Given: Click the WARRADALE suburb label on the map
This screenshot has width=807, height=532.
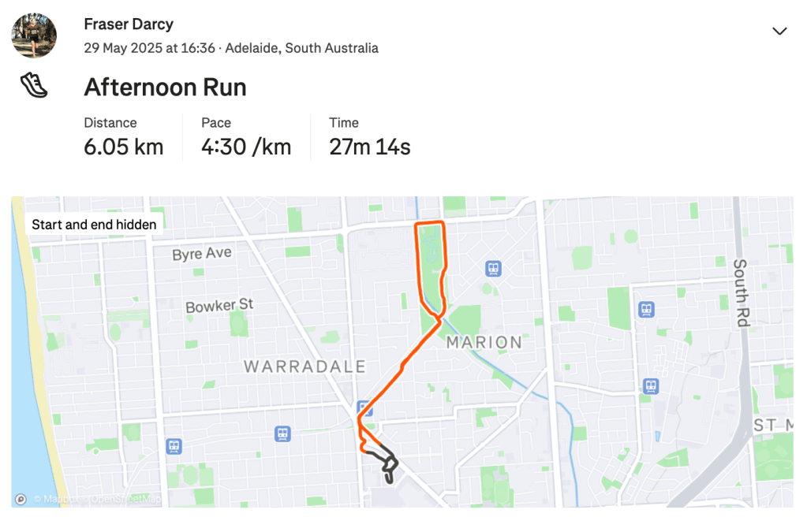Looking at the screenshot, I should pos(304,366).
